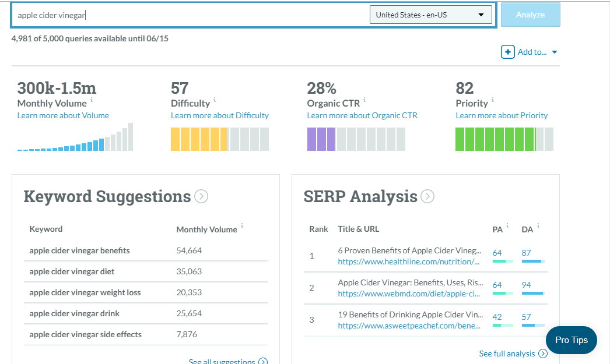Image resolution: width=610 pixels, height=364 pixels.
Task: Click the Analyze button
Action: pyautogui.click(x=530, y=14)
